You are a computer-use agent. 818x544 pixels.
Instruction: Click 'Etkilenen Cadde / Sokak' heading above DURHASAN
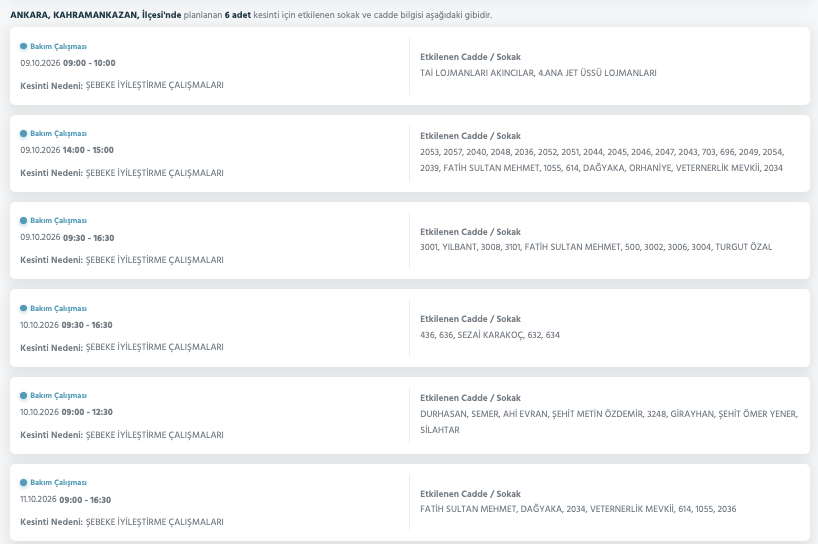[x=471, y=398]
